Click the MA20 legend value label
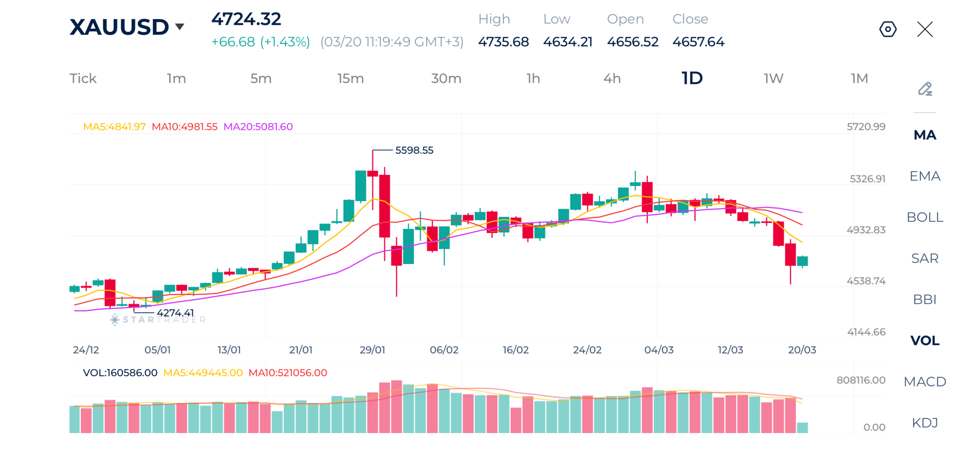980x451 pixels. pos(258,126)
